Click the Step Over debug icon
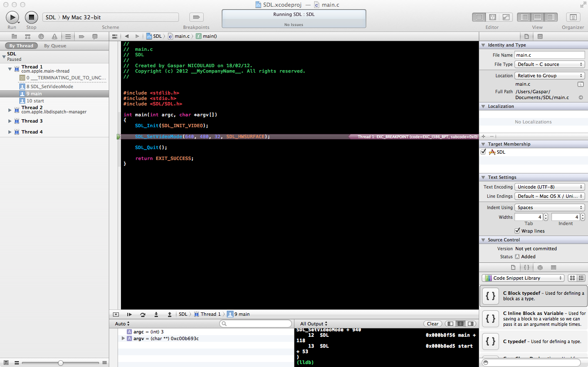This screenshot has height=367, width=588. pos(143,314)
